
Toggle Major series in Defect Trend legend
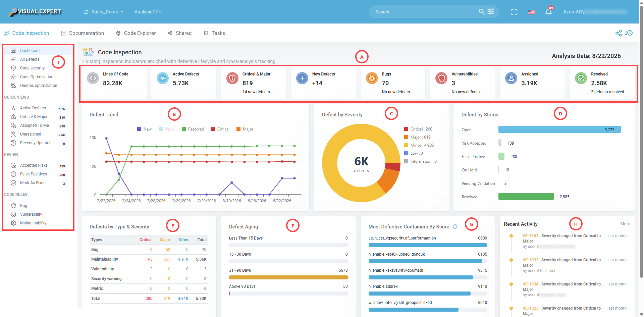(x=245, y=129)
